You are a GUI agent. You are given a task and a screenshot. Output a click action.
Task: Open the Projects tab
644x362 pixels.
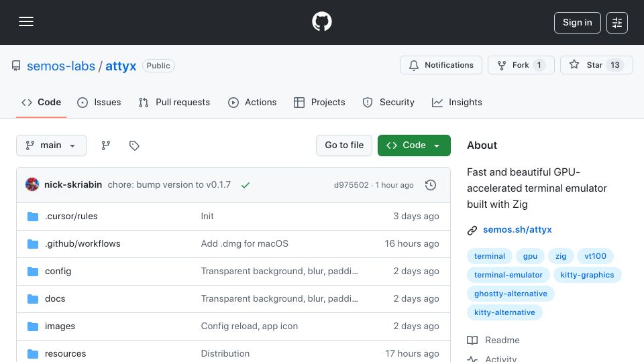click(319, 102)
